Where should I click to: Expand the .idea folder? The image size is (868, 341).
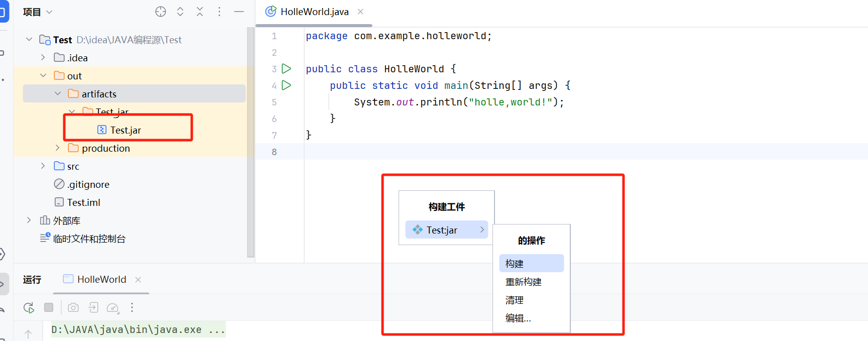pos(43,57)
